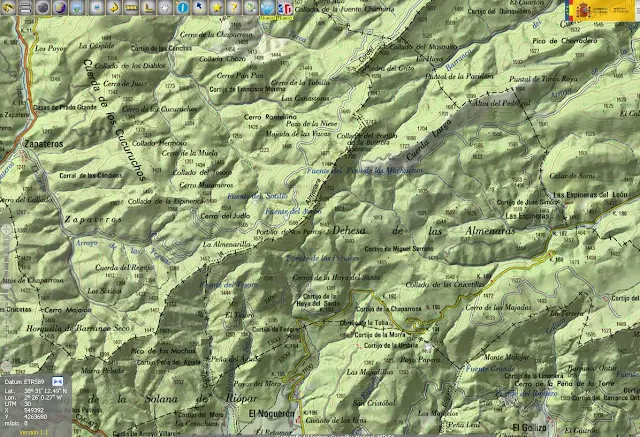Click the Spanish government logo
Image resolution: width=640 pixels, height=437 pixels.
pos(600,11)
